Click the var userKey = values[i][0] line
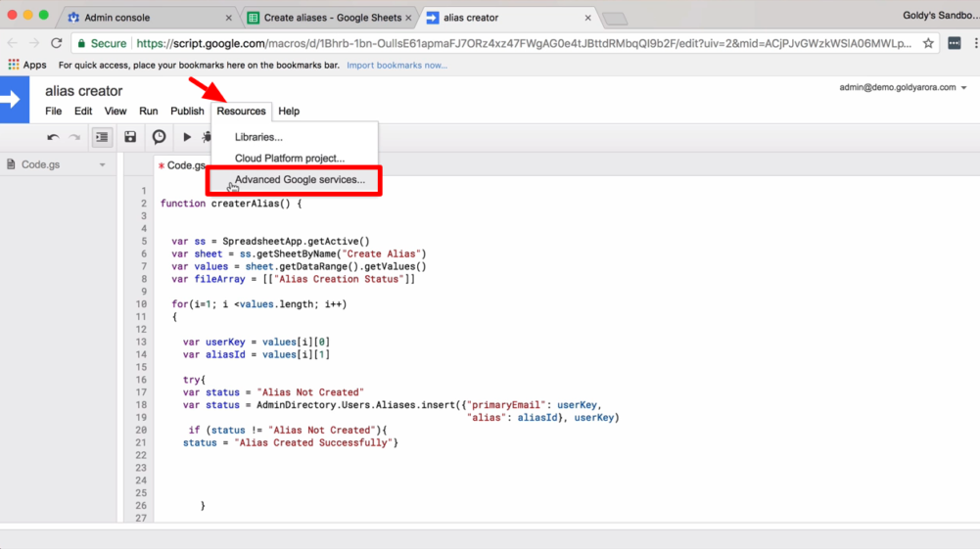This screenshot has height=549, width=980. click(257, 343)
